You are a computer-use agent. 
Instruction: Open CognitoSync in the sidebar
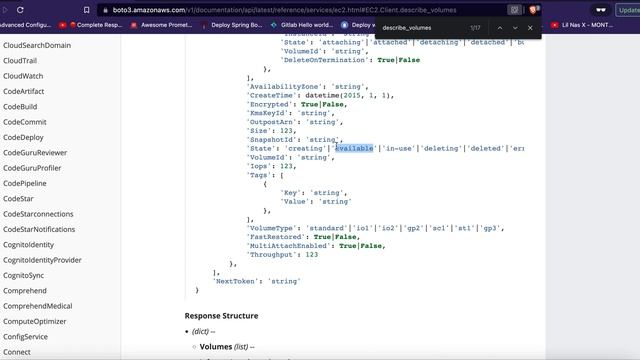coord(23,276)
